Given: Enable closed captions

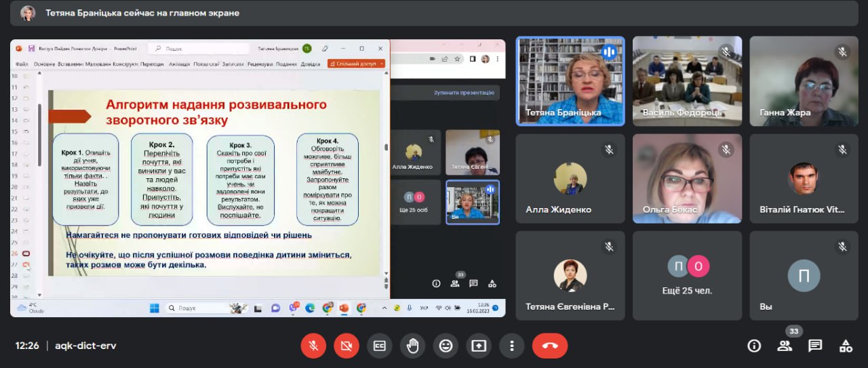Looking at the screenshot, I should click(x=380, y=346).
